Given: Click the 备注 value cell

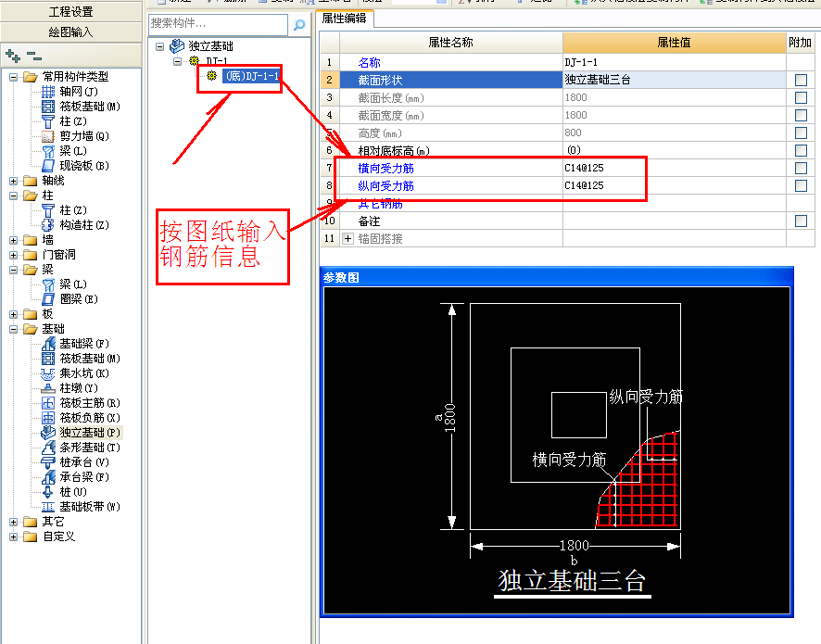Looking at the screenshot, I should click(675, 221).
